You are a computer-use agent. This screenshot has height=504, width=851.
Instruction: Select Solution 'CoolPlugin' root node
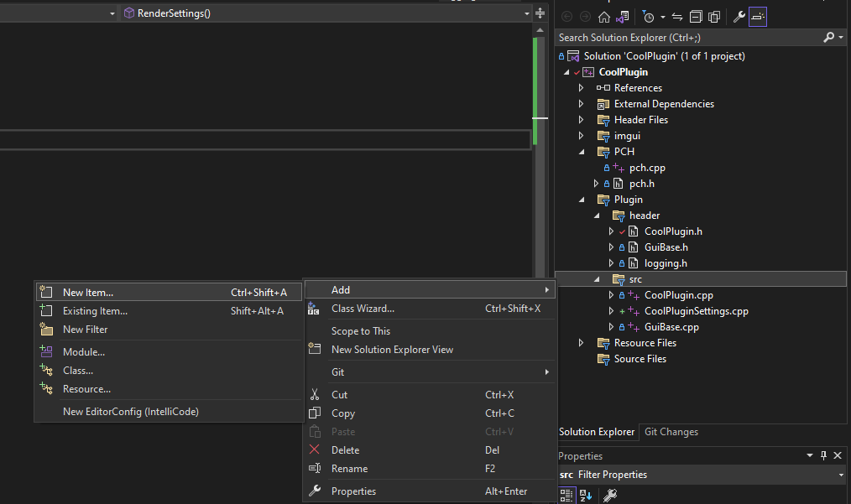(x=664, y=56)
